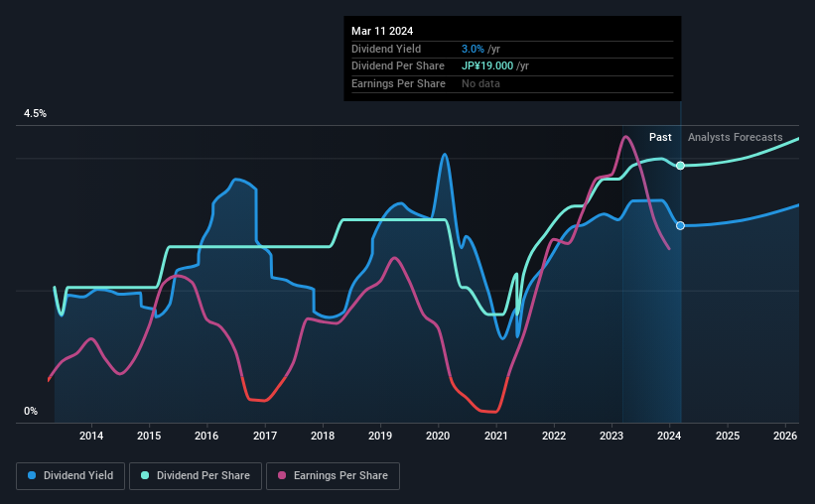Toggle the Dividend Per Share legend button

click(196, 476)
